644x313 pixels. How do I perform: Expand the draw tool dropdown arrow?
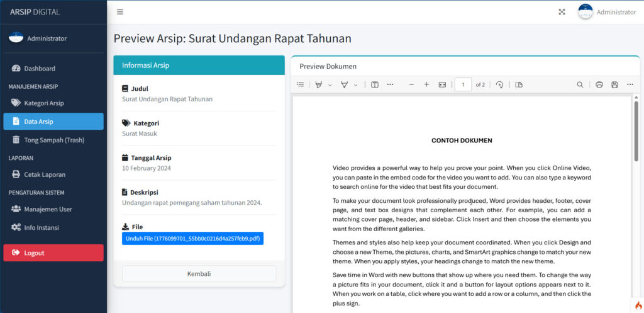tap(355, 85)
